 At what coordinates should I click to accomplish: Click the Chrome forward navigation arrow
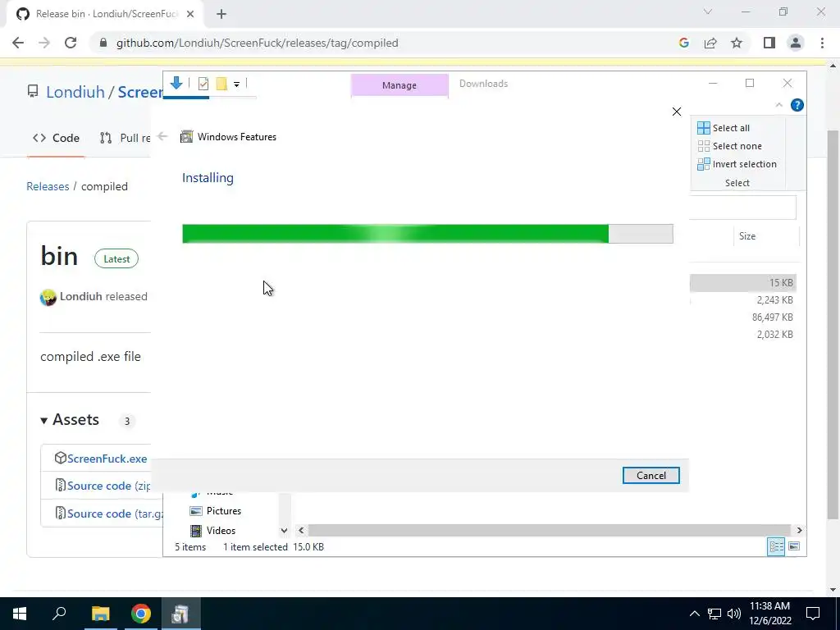click(x=44, y=43)
